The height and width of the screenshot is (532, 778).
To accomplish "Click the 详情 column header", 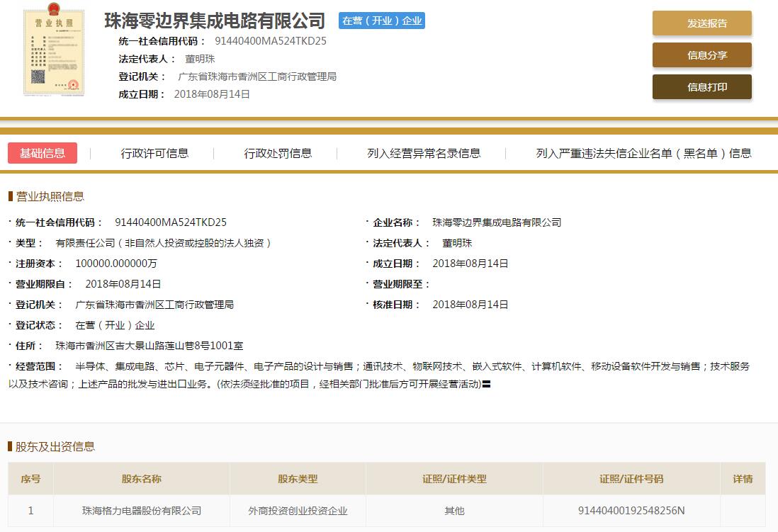I will tap(743, 479).
